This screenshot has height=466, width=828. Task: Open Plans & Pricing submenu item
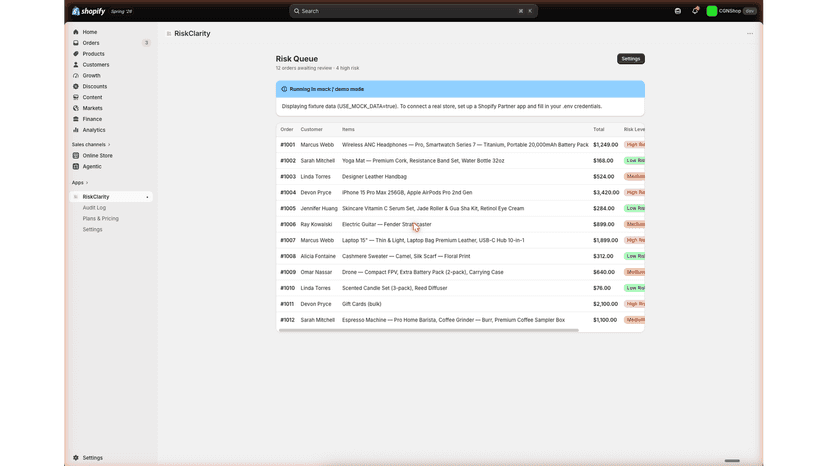(x=100, y=218)
